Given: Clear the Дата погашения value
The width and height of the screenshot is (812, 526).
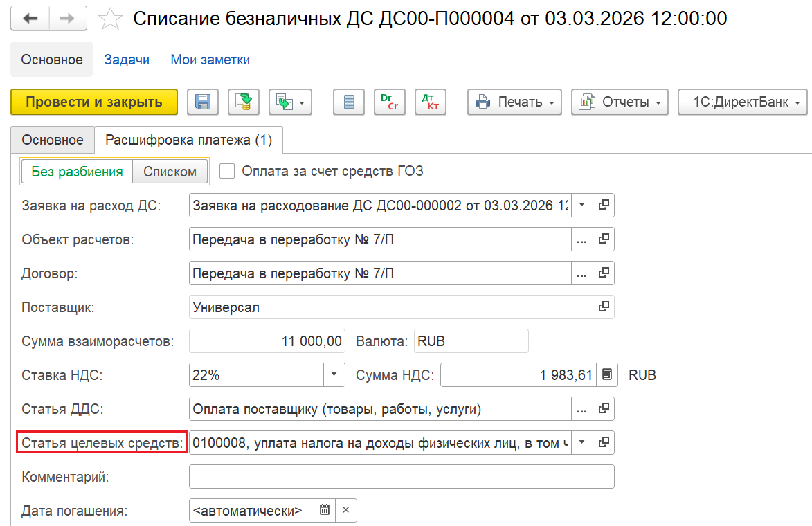Looking at the screenshot, I should (x=346, y=511).
